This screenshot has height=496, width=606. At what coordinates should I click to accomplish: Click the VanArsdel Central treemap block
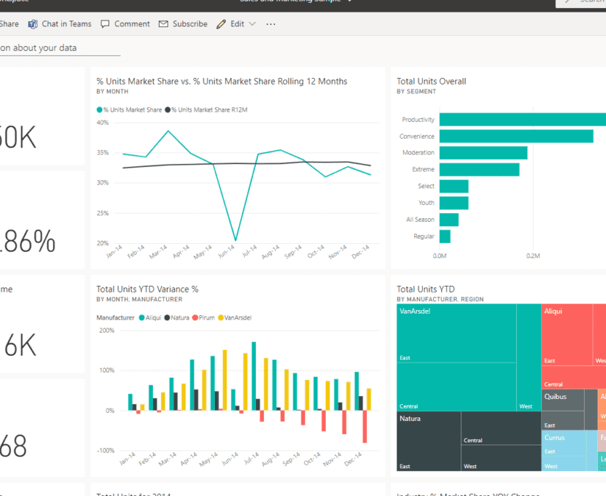[456, 387]
